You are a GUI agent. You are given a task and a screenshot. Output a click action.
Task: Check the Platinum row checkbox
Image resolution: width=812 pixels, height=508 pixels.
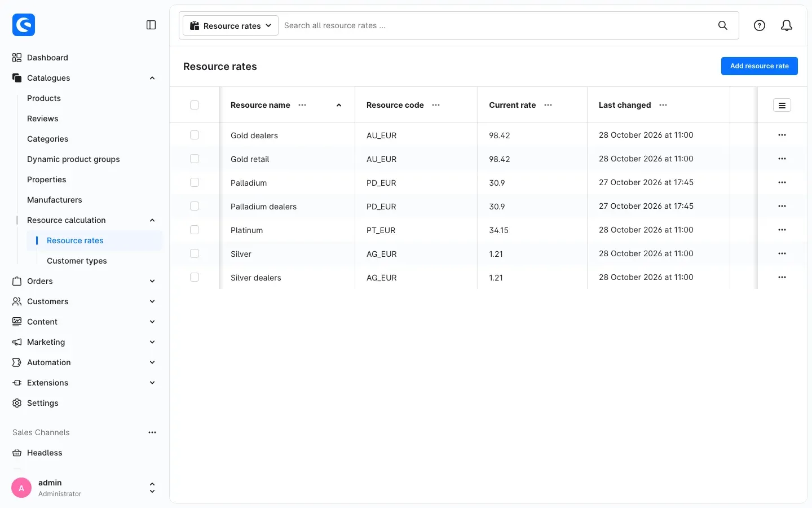(195, 230)
